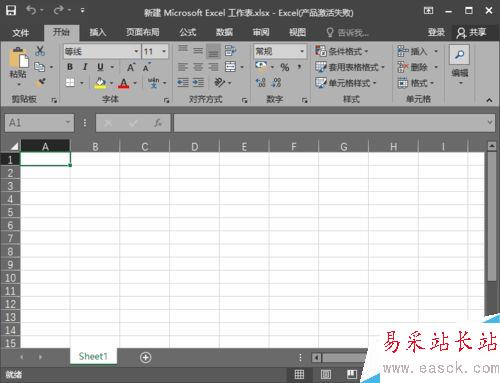Click the phonetic guide wén icon
Screen dimensions: 500x383
click(153, 82)
